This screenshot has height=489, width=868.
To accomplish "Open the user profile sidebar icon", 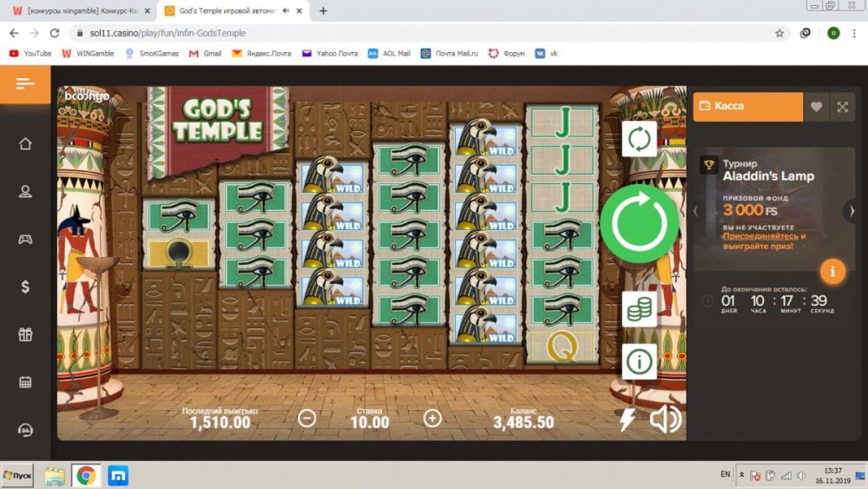I will pyautogui.click(x=25, y=191).
